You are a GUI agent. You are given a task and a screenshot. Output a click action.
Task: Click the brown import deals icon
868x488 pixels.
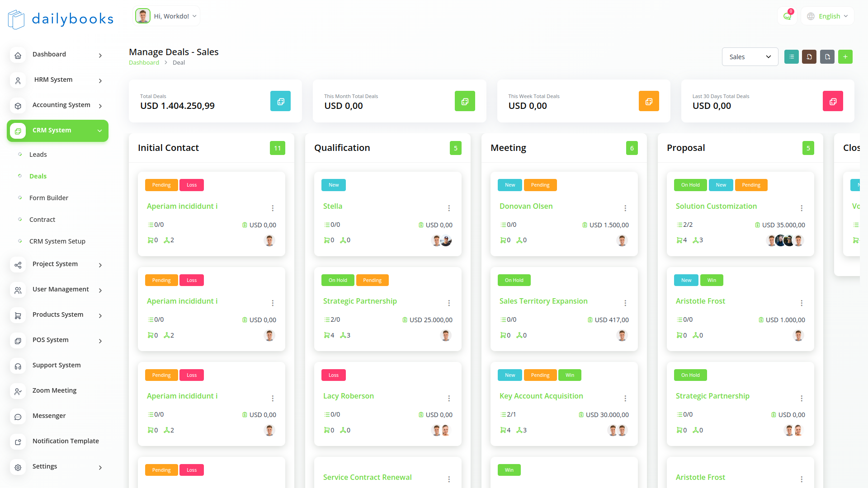point(809,57)
